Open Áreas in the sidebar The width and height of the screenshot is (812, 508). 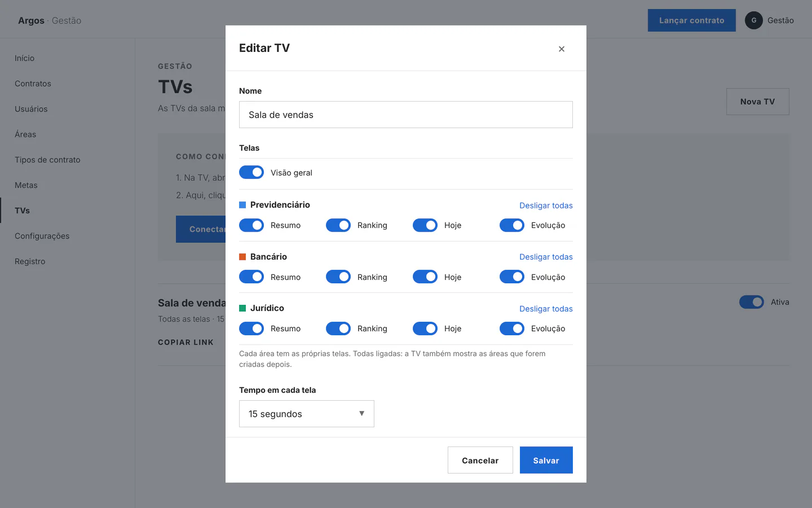25,134
